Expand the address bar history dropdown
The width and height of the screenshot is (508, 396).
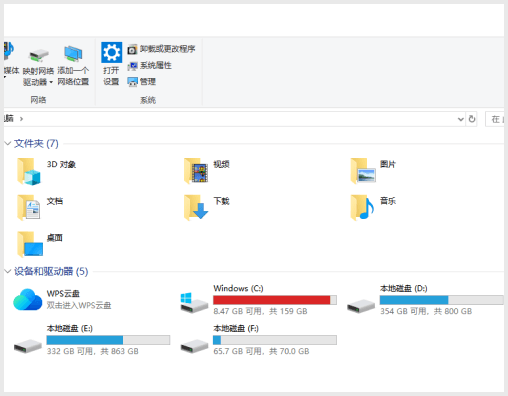point(461,119)
